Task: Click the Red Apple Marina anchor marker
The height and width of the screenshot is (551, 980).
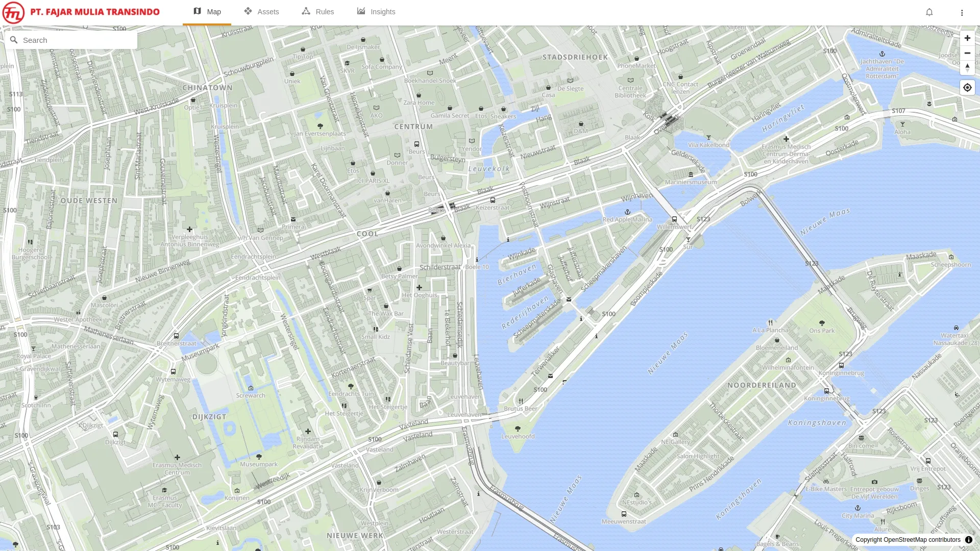Action: tap(627, 212)
